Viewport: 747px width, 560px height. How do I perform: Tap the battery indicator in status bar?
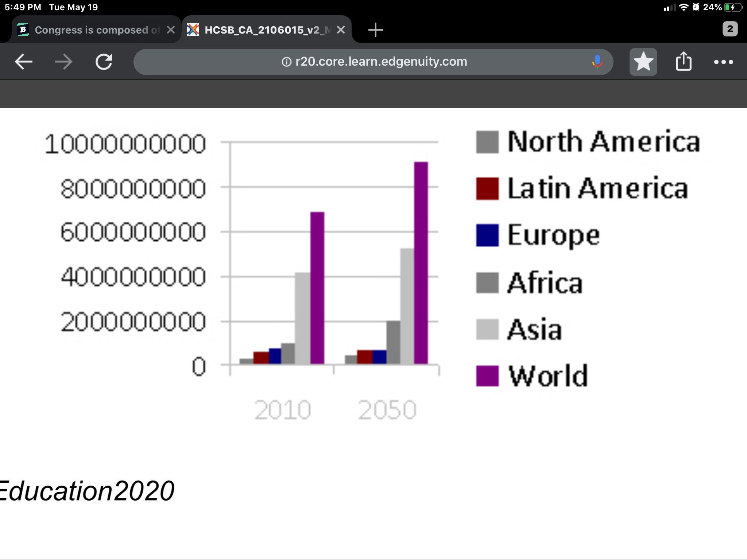[x=732, y=7]
